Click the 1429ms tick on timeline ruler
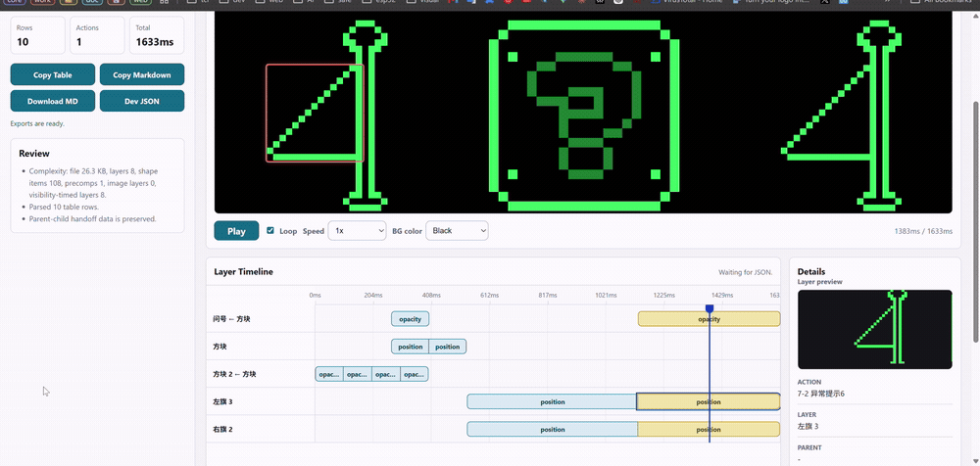Image resolution: width=980 pixels, height=466 pixels. [722, 295]
